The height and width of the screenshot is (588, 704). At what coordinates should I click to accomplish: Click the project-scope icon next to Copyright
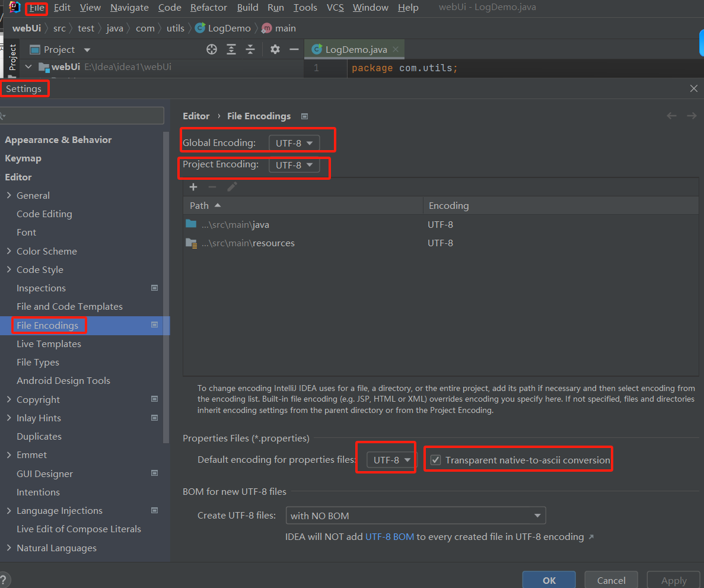point(154,399)
